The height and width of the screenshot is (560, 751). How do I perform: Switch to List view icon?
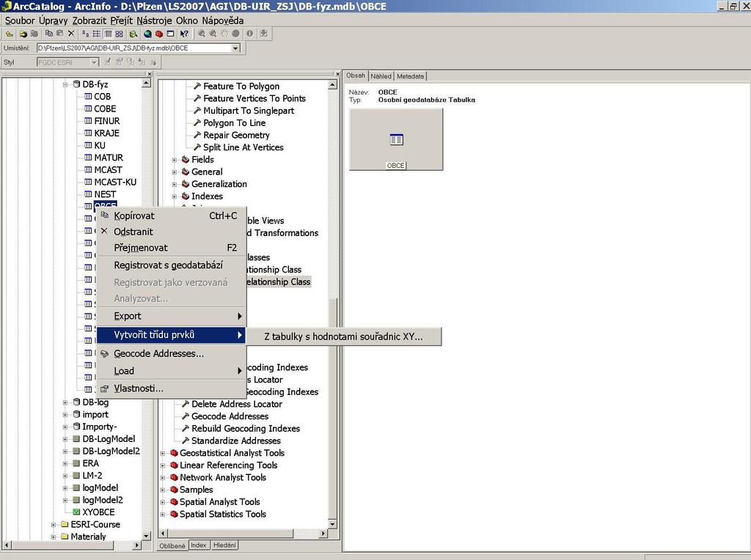(x=96, y=34)
